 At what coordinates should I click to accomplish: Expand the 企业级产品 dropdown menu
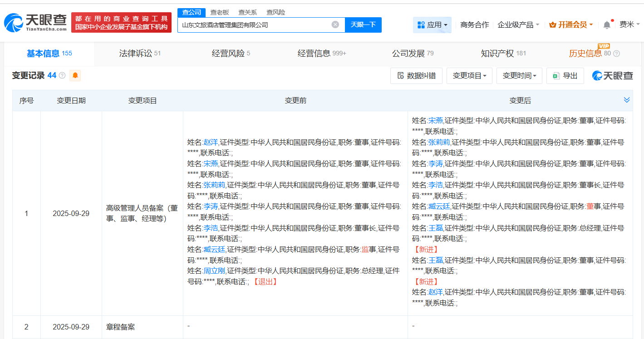(516, 25)
